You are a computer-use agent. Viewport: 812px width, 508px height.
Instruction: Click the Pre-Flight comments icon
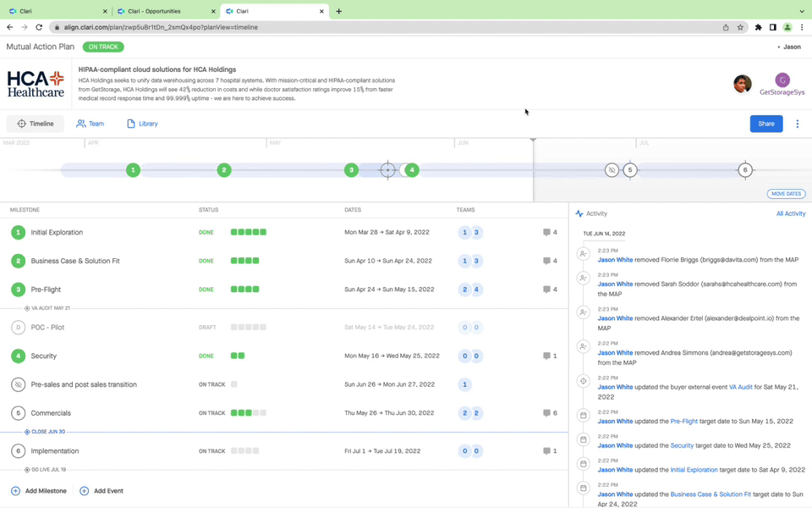546,290
